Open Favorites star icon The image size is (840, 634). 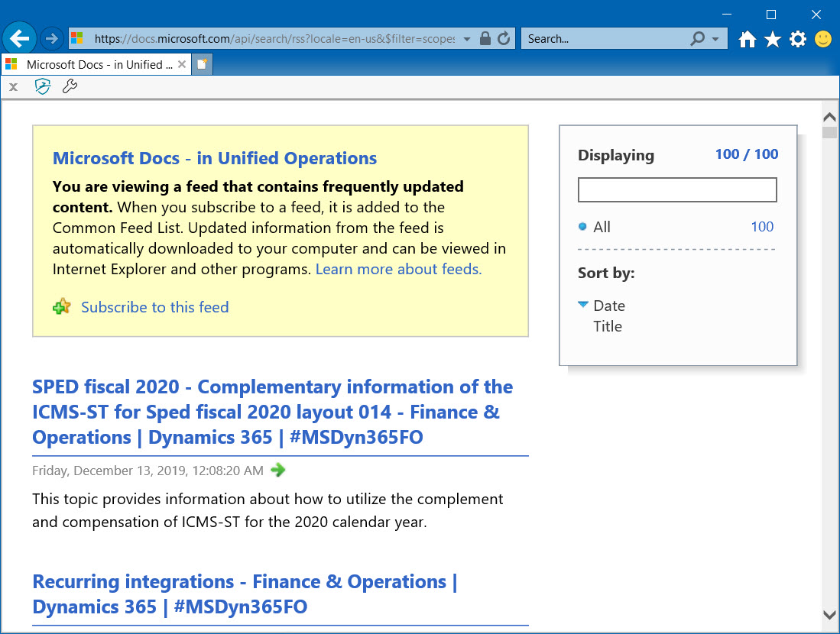pyautogui.click(x=773, y=39)
